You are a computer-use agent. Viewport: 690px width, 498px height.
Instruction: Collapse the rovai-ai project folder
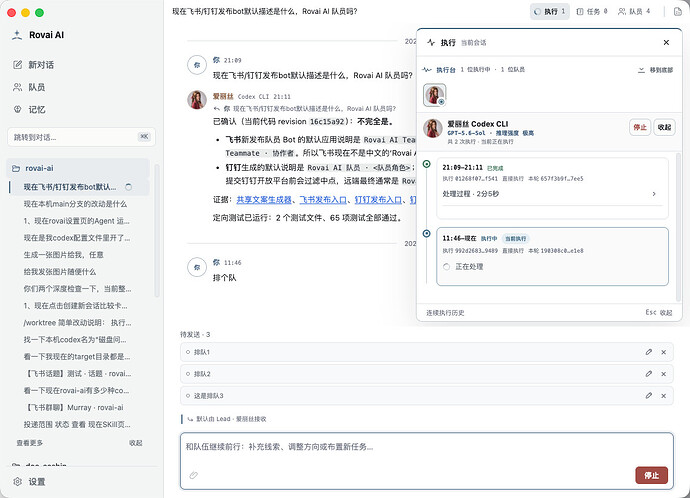78,168
